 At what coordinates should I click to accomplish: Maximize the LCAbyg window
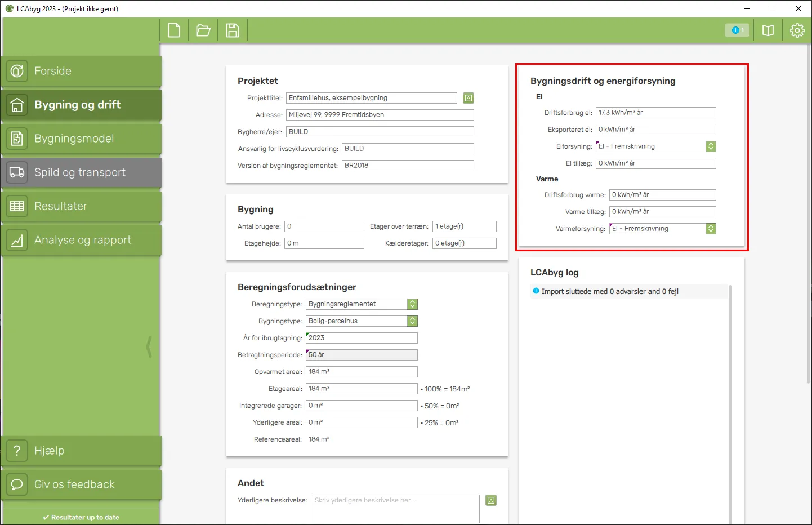(x=773, y=8)
